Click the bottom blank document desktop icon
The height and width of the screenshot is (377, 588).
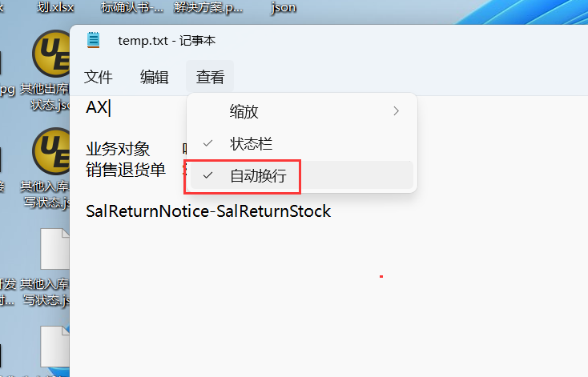point(54,347)
